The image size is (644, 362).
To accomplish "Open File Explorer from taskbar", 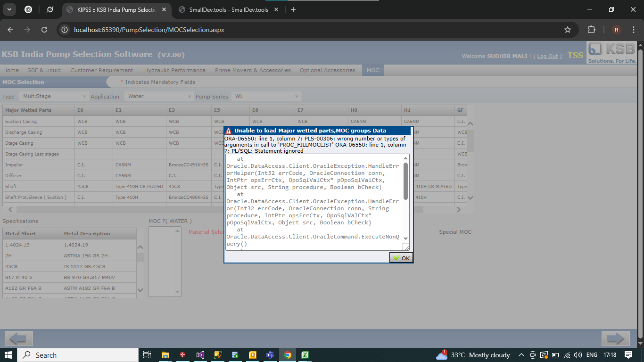I will tap(165, 355).
